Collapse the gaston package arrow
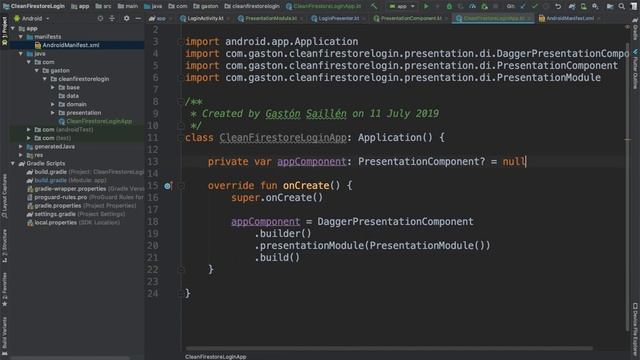This screenshot has height=360, width=640. point(37,71)
